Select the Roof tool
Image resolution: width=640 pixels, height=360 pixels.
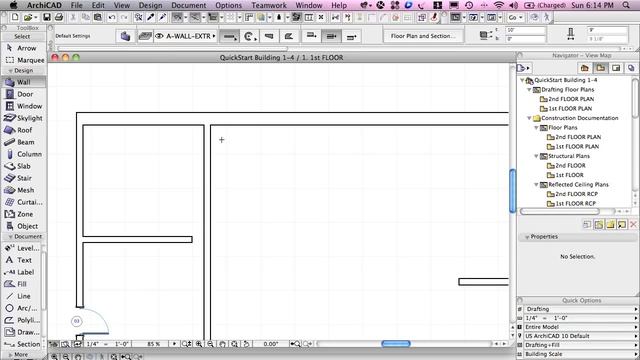[x=23, y=130]
